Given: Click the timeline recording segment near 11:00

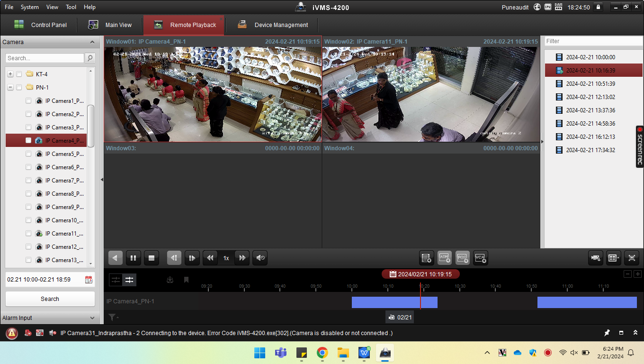Looking at the screenshot, I should point(587,302).
